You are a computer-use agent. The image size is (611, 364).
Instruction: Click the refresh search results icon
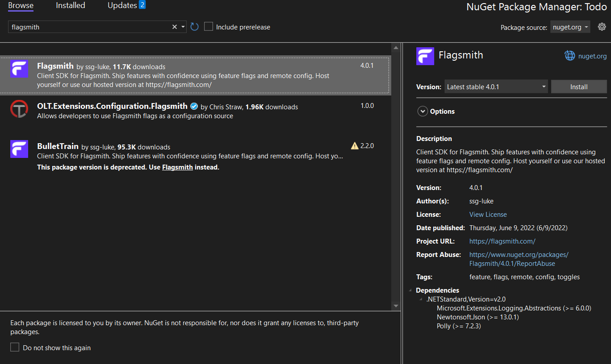coord(194,27)
